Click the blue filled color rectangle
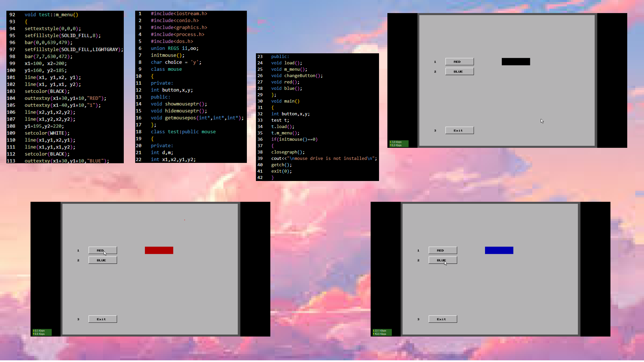 pos(499,250)
